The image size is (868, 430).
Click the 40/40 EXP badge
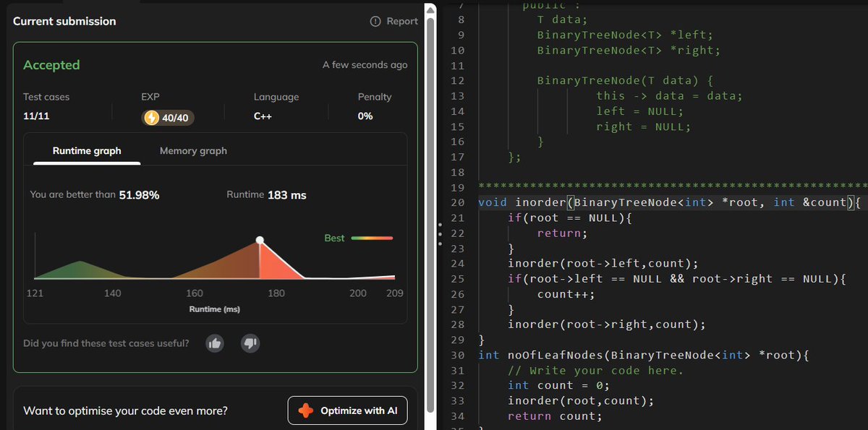[169, 117]
